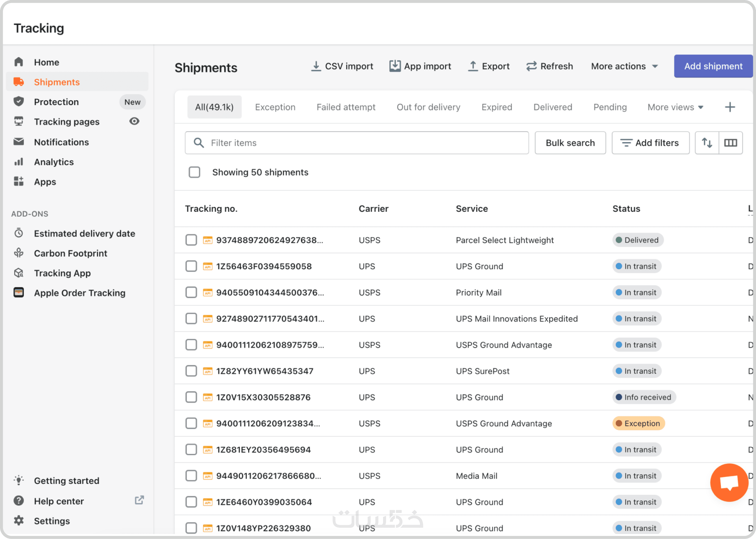Tick the checkbox for 1Z0V15X30305528876
The image size is (756, 539).
point(191,397)
